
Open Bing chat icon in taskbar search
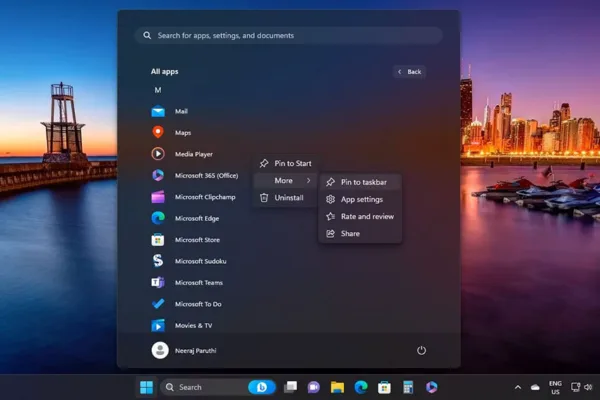pos(262,387)
